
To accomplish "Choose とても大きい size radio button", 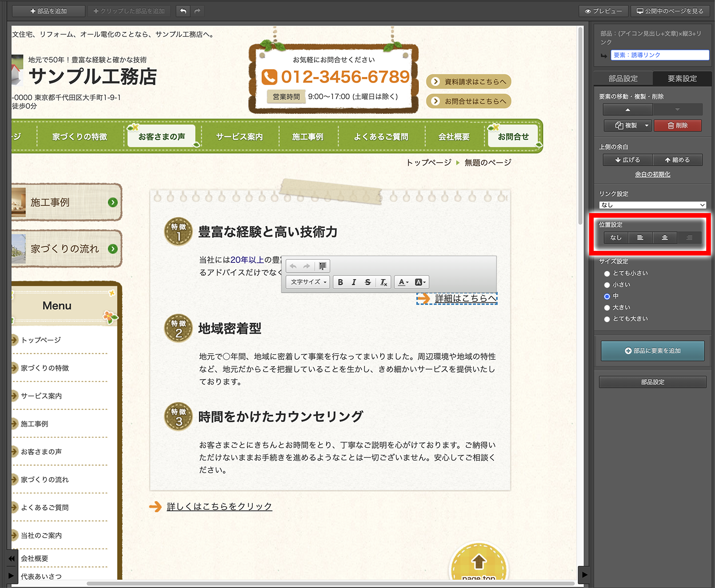I will coord(607,319).
